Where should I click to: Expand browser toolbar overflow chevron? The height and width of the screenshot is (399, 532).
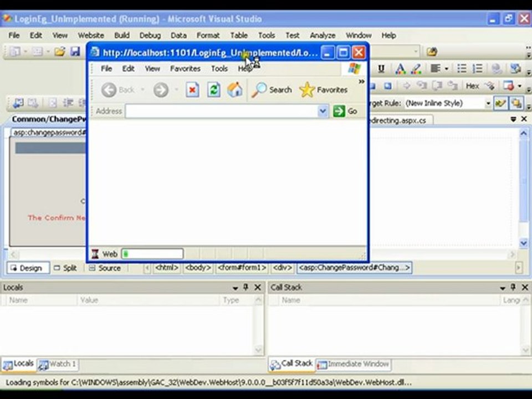361,81
